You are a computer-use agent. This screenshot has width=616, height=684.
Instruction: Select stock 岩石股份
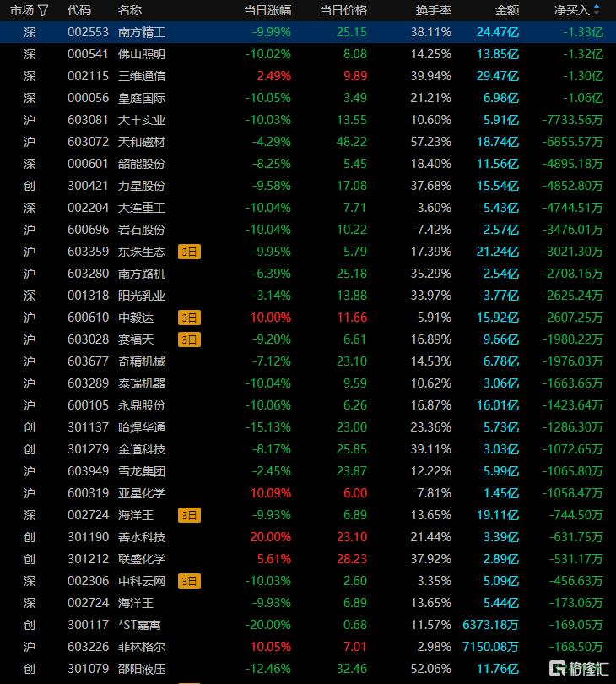coord(142,230)
